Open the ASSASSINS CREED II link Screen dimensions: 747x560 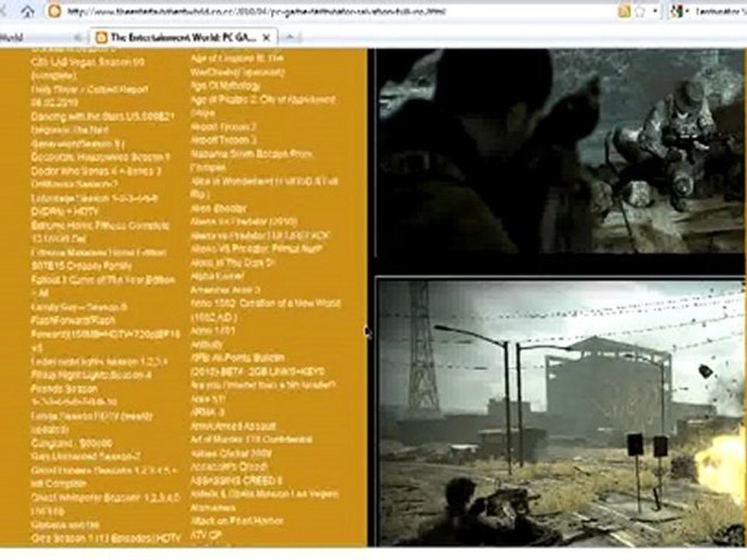pos(237,480)
